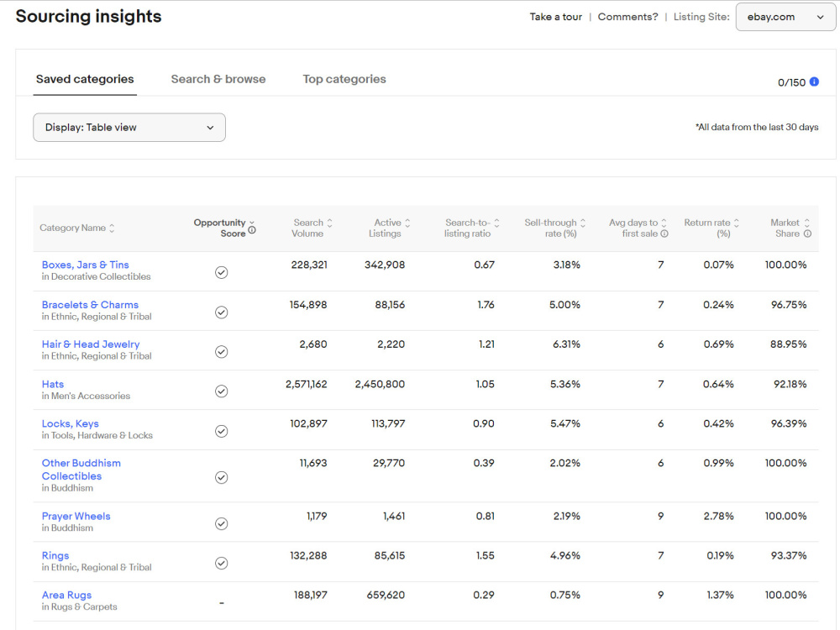Screen dimensions: 840x630
Task: Open Hair & Head Jewelry category
Action: coord(91,344)
